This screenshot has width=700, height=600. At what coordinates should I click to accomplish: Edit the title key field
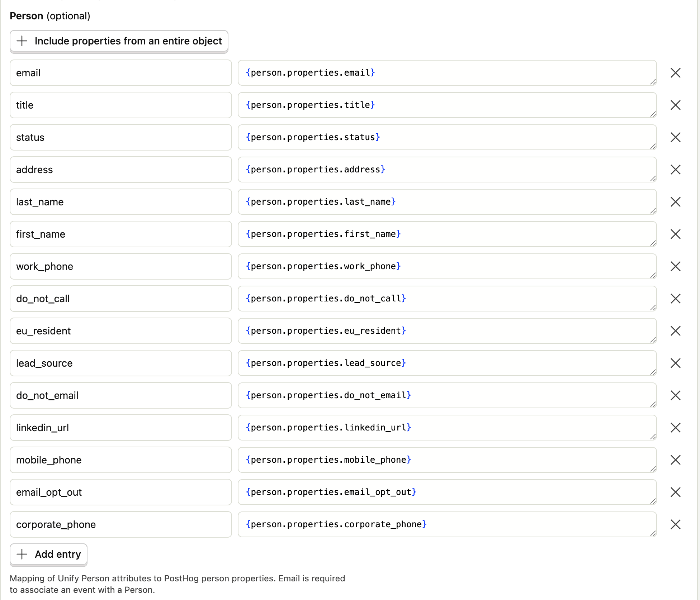click(x=121, y=105)
